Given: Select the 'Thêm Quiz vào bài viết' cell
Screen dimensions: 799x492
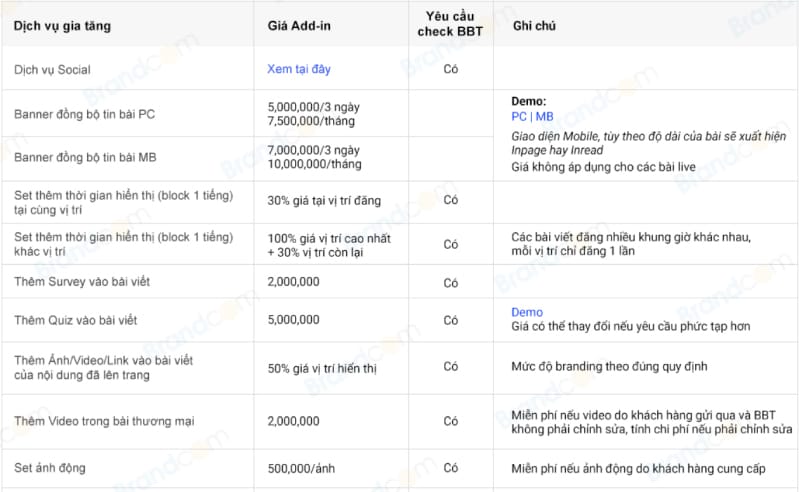Looking at the screenshot, I should [76, 320].
